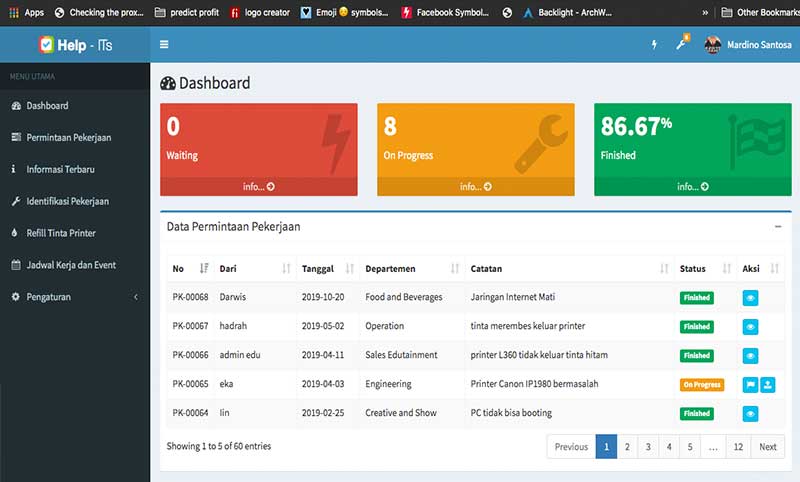Image resolution: width=800 pixels, height=482 pixels.
Task: Go to page 5
Action: tap(690, 447)
